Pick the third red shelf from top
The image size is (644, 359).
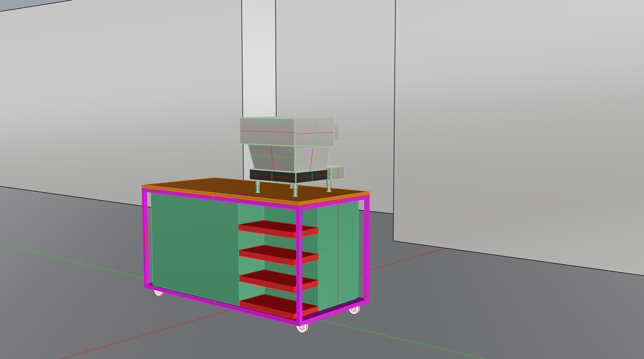tap(278, 281)
